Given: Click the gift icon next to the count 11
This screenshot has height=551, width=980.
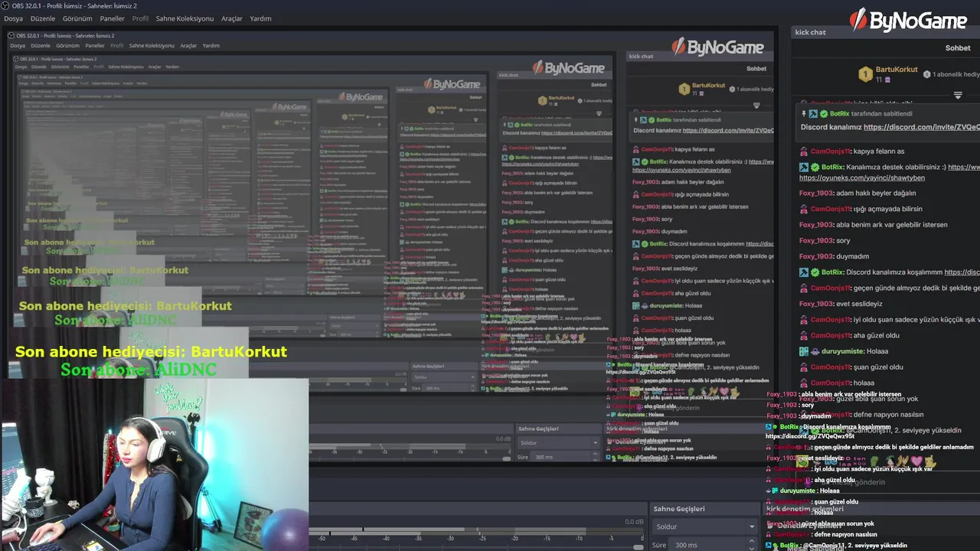Looking at the screenshot, I should [x=887, y=80].
